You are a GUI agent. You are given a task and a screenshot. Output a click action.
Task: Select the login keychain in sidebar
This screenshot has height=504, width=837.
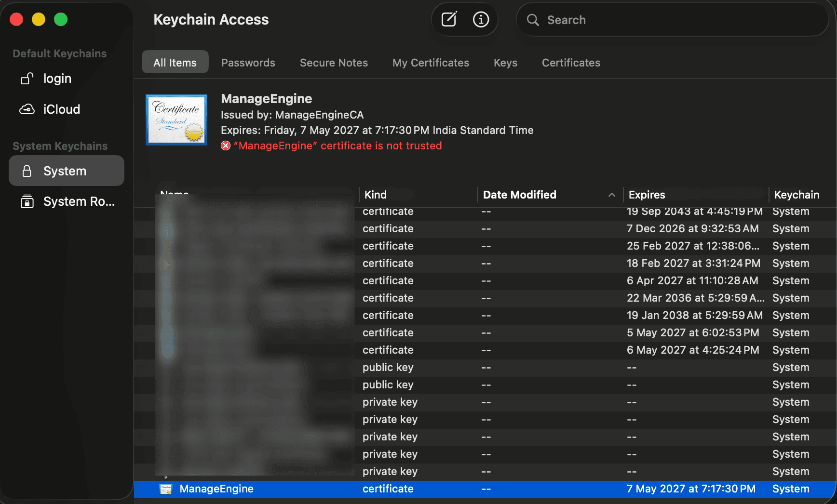(x=67, y=78)
